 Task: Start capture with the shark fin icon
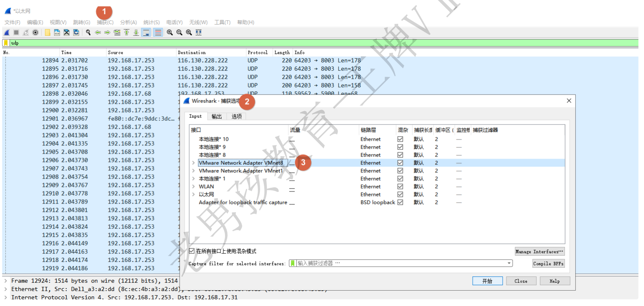(x=7, y=32)
